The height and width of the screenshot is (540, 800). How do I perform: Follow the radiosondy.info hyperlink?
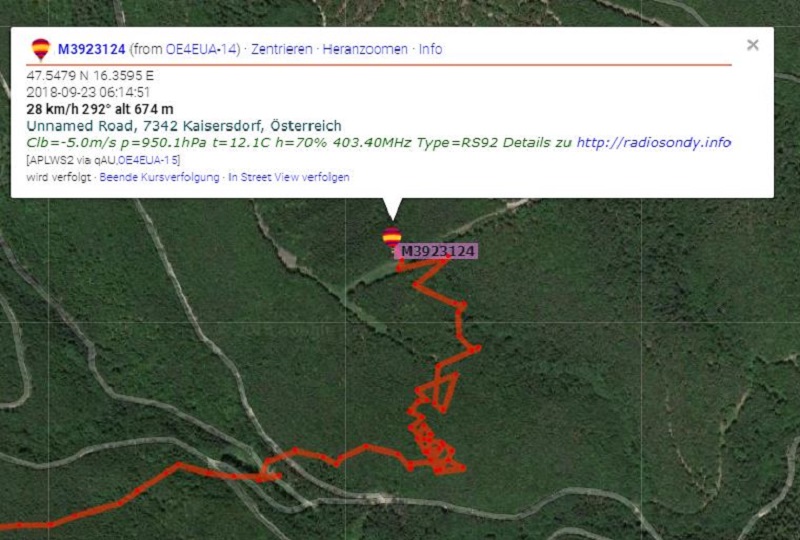point(654,142)
